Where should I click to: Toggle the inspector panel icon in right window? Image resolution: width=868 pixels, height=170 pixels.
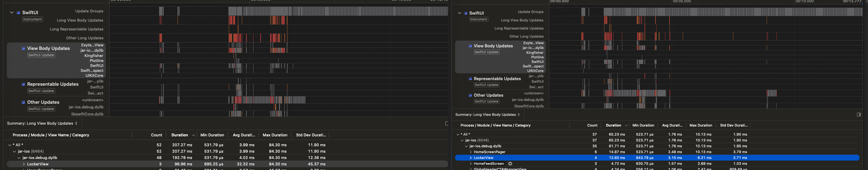pos(858,114)
